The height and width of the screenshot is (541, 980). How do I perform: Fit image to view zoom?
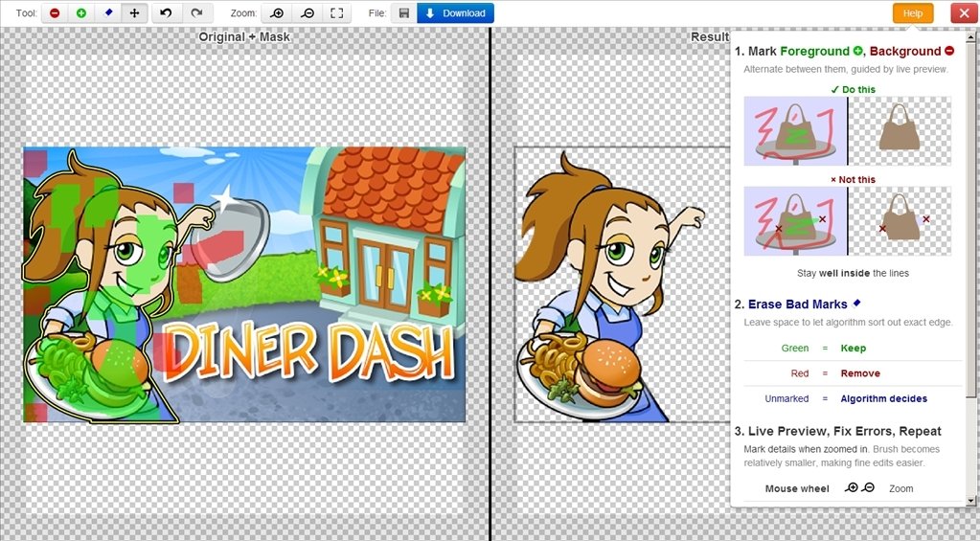pos(336,13)
